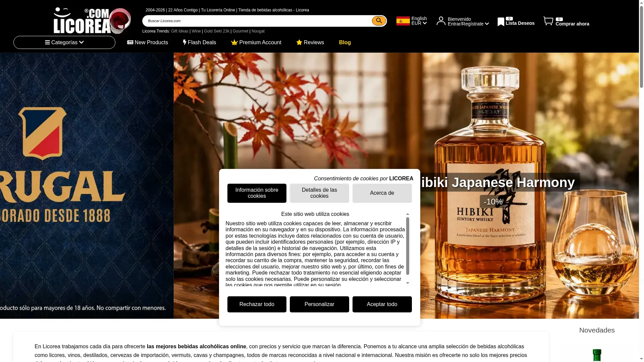Click the Comprar ahora link
644x362 pixels.
(572, 24)
